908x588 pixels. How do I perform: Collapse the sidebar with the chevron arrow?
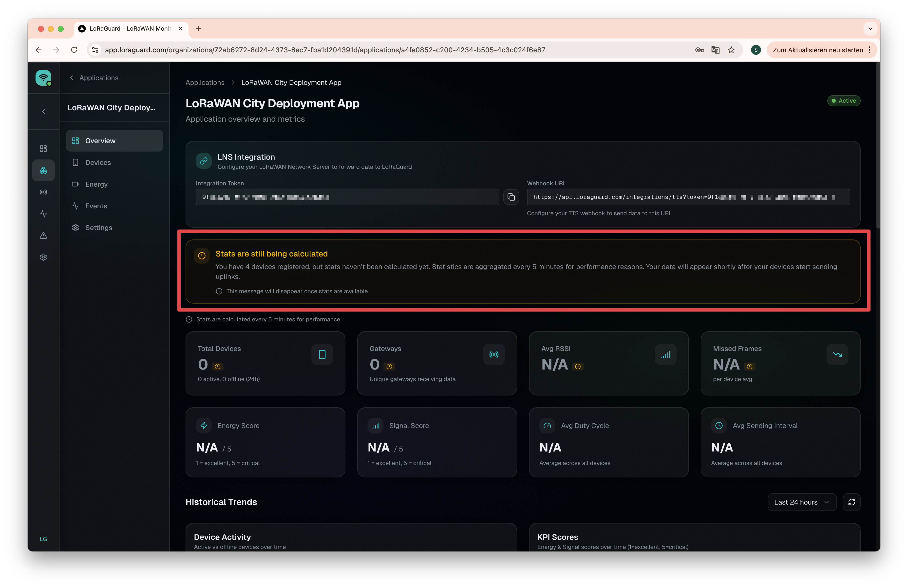pyautogui.click(x=43, y=111)
